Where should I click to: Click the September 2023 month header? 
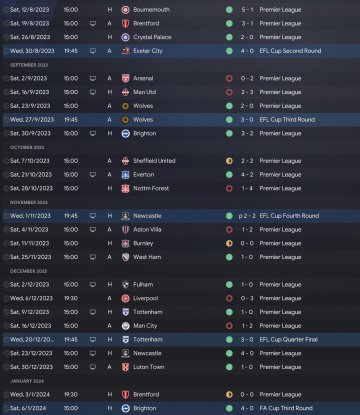[29, 65]
